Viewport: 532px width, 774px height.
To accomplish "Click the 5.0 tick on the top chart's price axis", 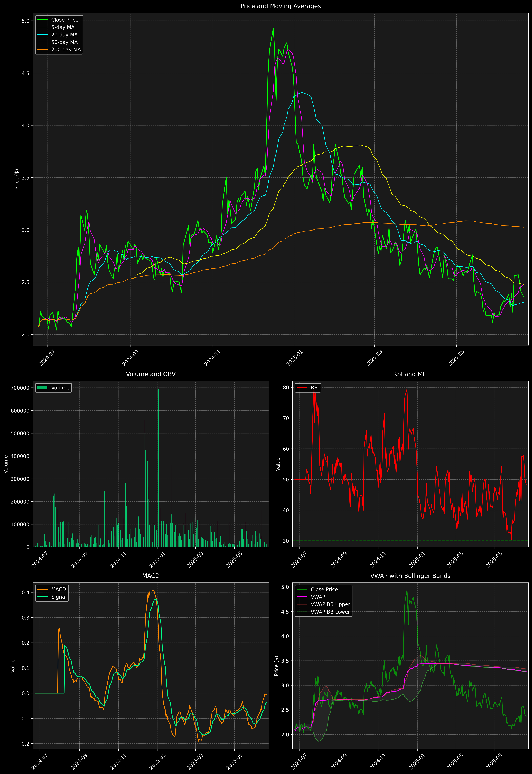I will tap(26, 21).
